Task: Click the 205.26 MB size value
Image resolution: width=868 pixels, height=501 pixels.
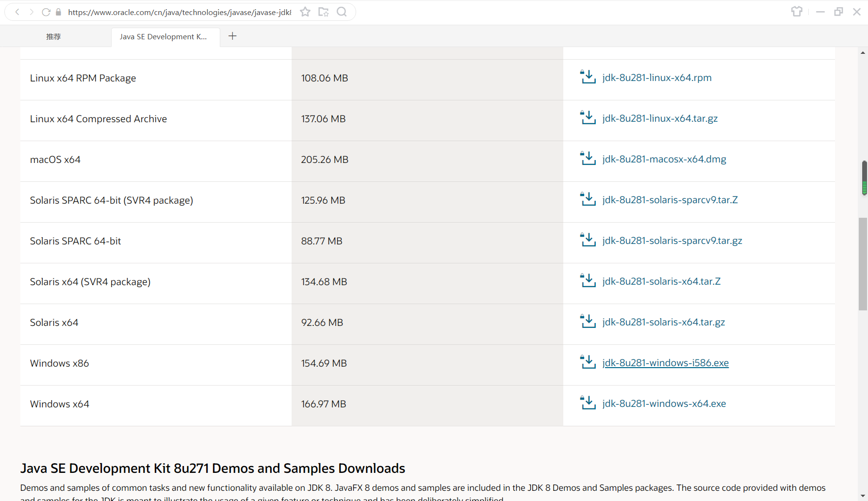Action: pyautogui.click(x=325, y=160)
